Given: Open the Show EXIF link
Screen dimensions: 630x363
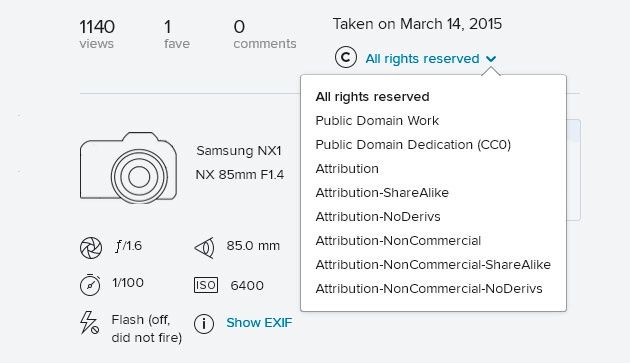Looking at the screenshot, I should (259, 323).
